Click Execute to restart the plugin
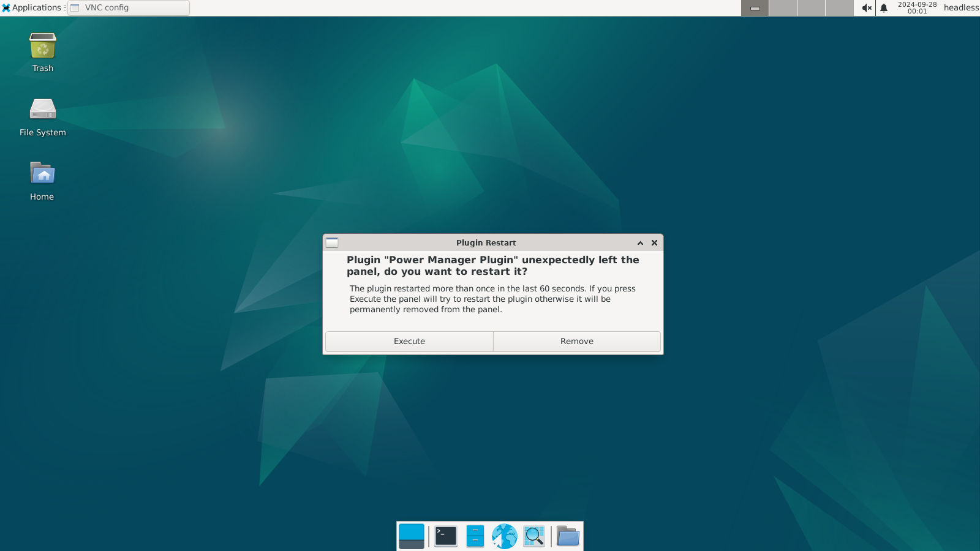This screenshot has height=551, width=980. coord(409,342)
